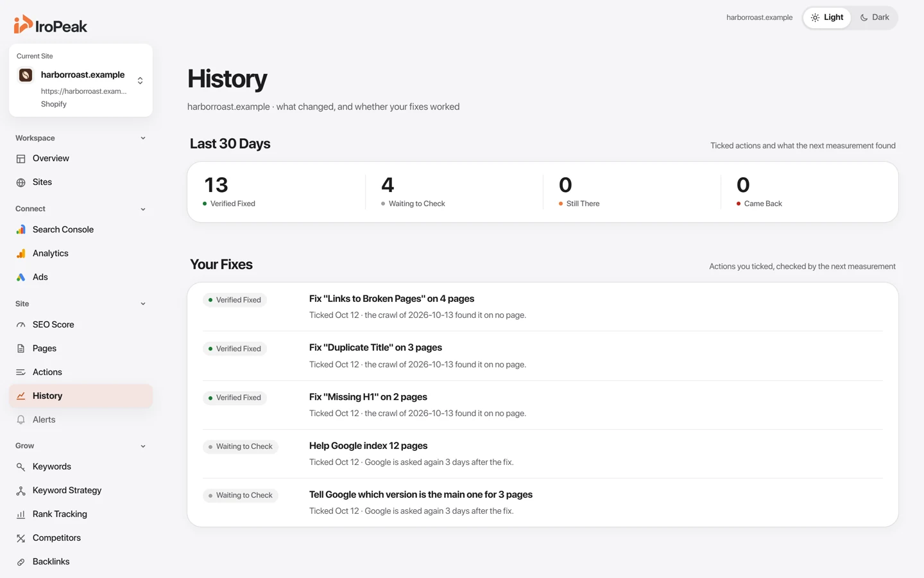Click the Keywords magnifier icon
Viewport: 924px width, 578px height.
[x=21, y=467]
